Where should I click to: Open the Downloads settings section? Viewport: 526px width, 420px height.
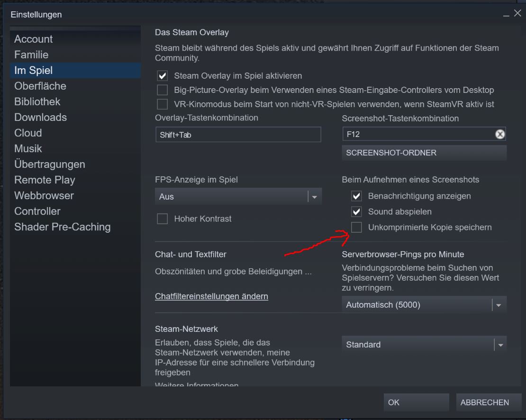pos(40,118)
